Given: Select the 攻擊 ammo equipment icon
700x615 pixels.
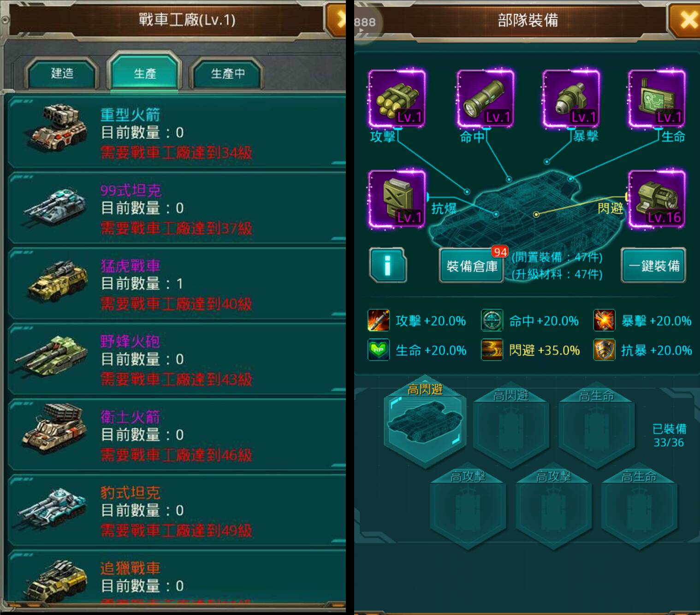Looking at the screenshot, I should click(x=397, y=98).
